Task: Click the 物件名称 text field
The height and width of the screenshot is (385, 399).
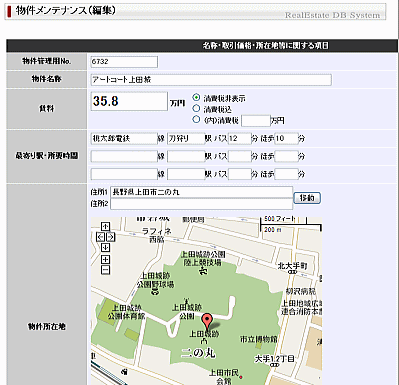Action: click(211, 80)
